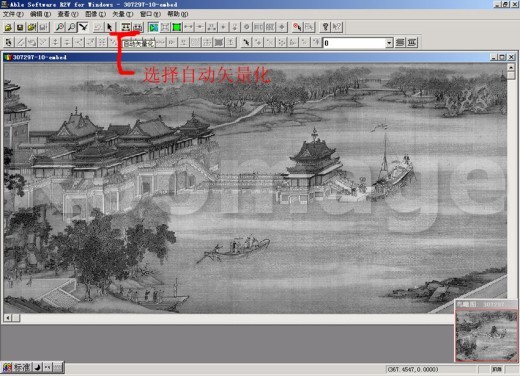Toggle the moon icon in IME bar
This screenshot has width=520, height=376.
(37, 367)
